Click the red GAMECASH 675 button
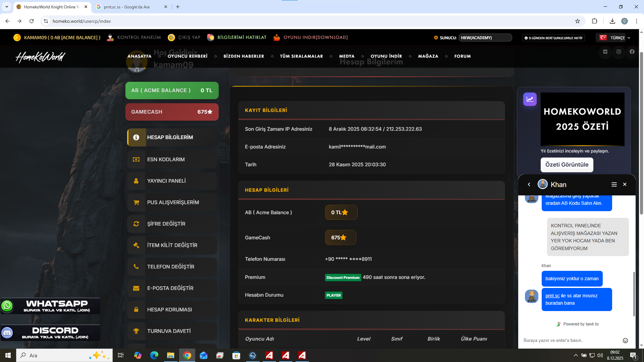 (x=172, y=112)
